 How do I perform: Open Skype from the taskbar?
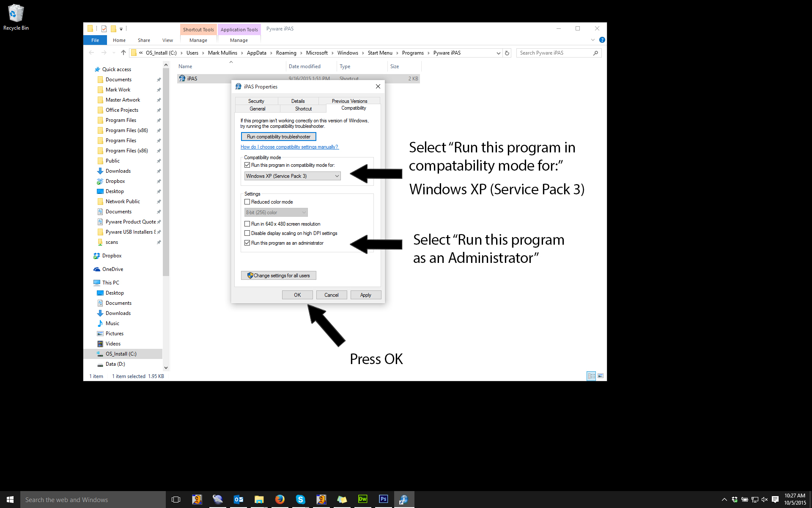(300, 500)
